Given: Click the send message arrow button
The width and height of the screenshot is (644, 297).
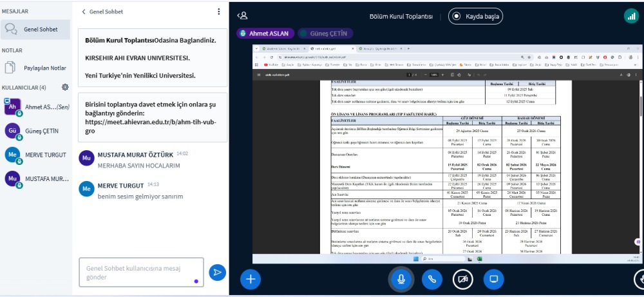Looking at the screenshot, I should pyautogui.click(x=218, y=272).
